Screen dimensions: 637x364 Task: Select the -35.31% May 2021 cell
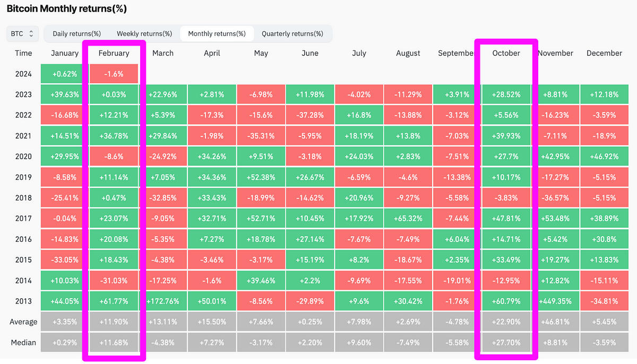tap(261, 136)
